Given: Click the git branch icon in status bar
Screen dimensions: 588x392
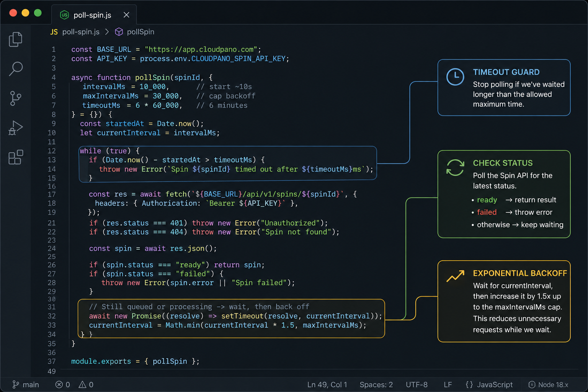Looking at the screenshot, I should coord(16,385).
